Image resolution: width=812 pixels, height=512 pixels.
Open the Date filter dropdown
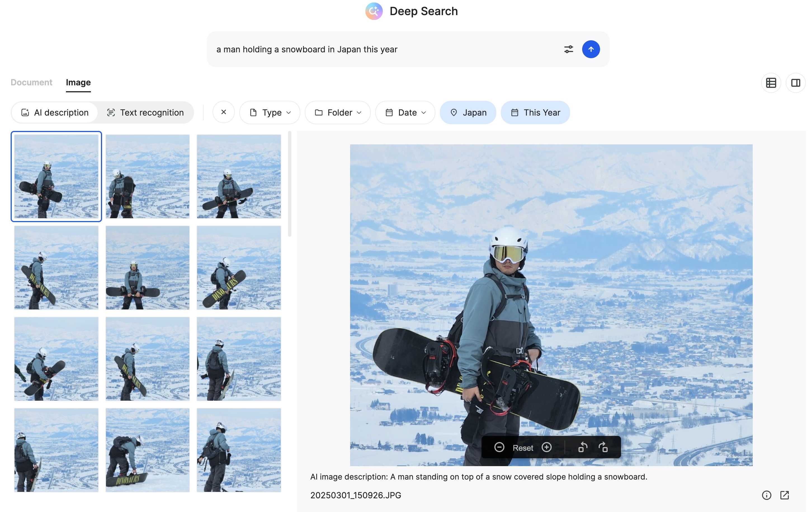coord(405,112)
